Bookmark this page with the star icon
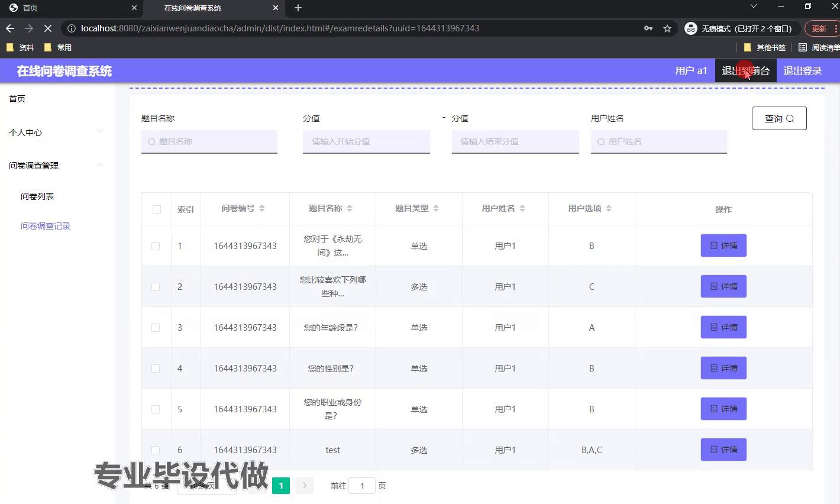The image size is (840, 504). [667, 28]
